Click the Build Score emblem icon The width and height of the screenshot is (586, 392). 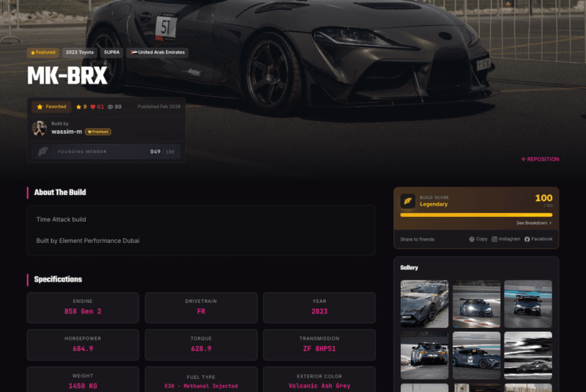click(x=408, y=201)
